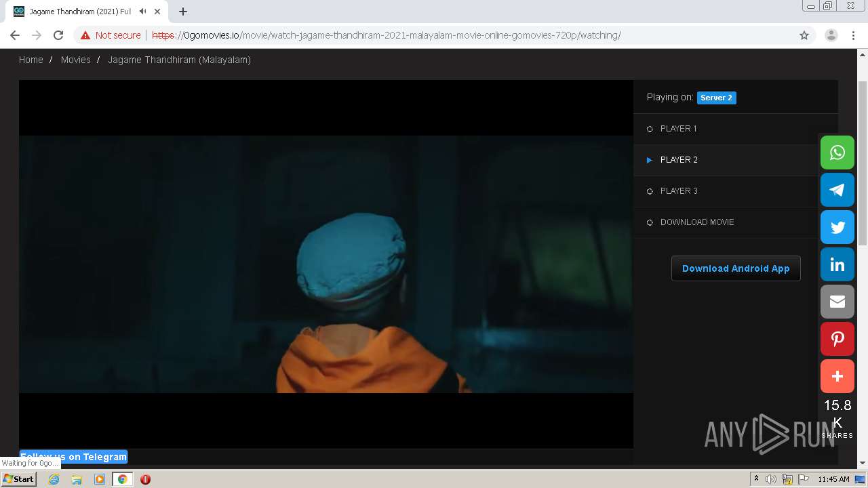Click the video player area
Screen dimensions: 868x488
click(x=326, y=264)
